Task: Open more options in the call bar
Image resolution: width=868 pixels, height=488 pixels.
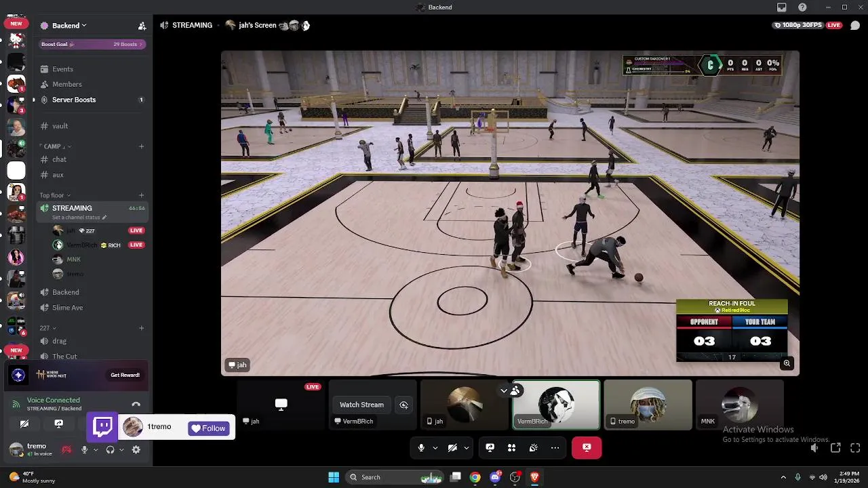Action: pos(555,447)
